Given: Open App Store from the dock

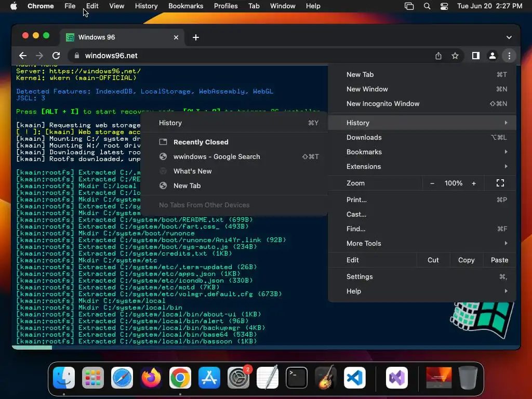Looking at the screenshot, I should pyautogui.click(x=209, y=378).
